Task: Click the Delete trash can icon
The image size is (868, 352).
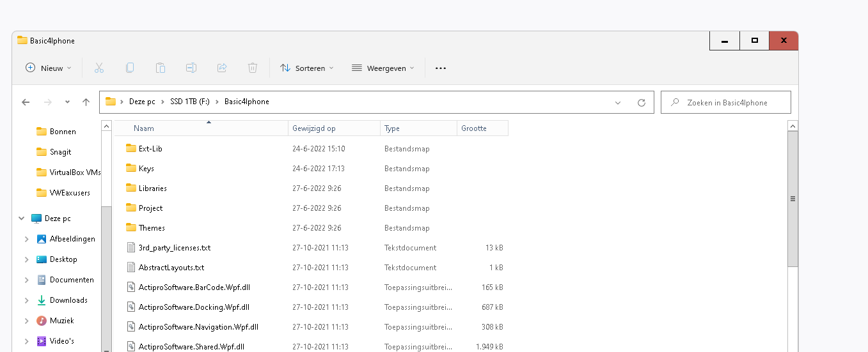Action: click(253, 68)
